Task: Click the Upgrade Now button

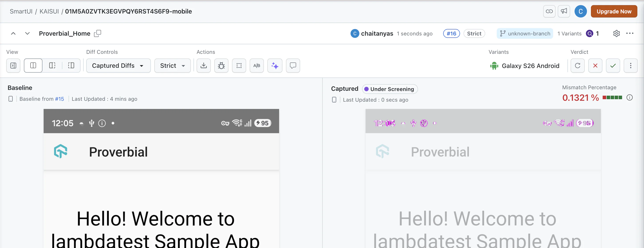Action: point(614,12)
